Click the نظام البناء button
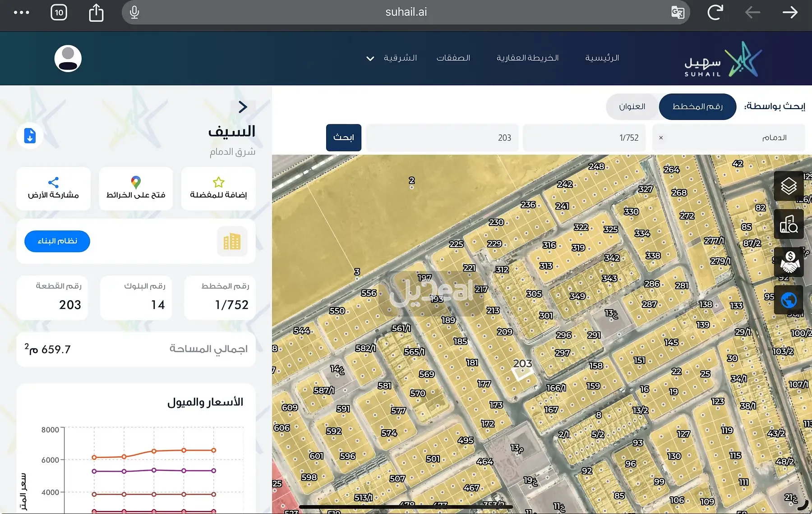 coord(57,241)
